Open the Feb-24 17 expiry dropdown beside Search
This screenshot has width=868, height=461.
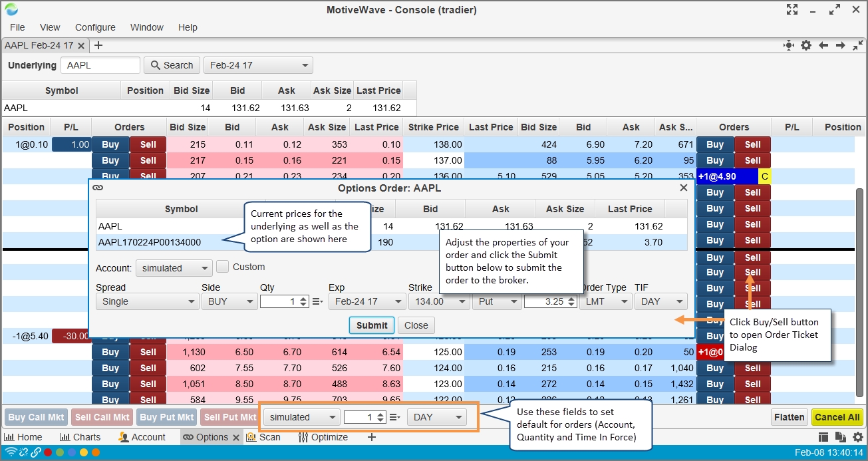pos(258,65)
